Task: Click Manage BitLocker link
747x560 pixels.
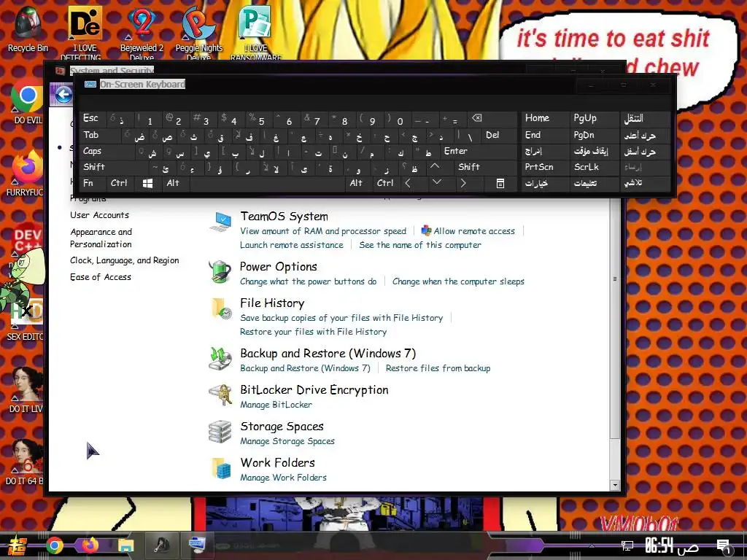Action: tap(276, 405)
